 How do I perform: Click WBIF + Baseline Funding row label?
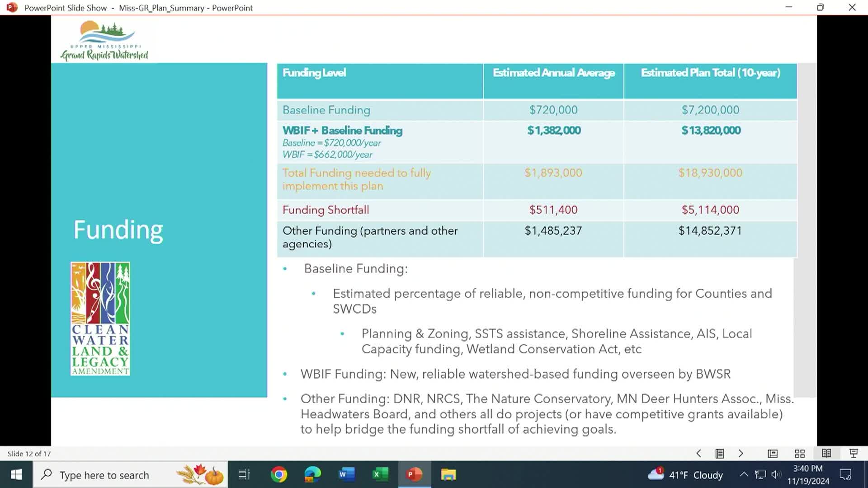coord(342,131)
